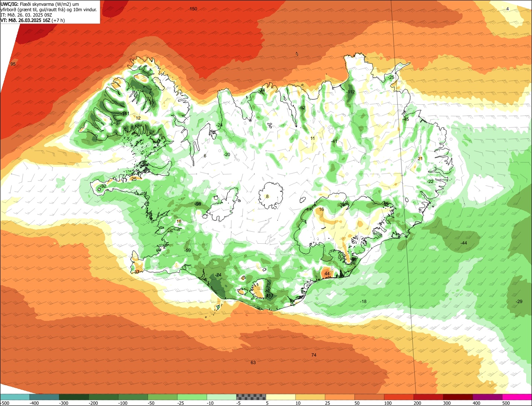Image resolution: width=532 pixels, height=406 pixels.
Task: Click the light teal -500 legend swatch
Action: tap(15, 396)
